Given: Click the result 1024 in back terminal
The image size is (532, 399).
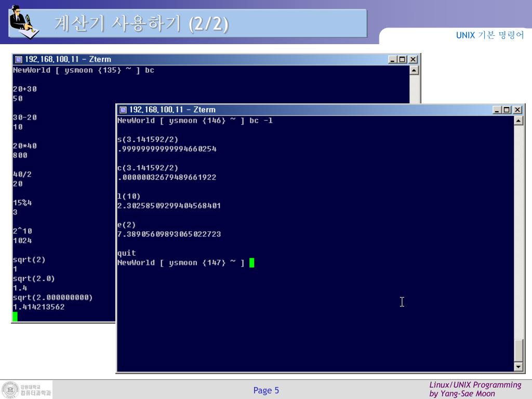Looking at the screenshot, I should [22, 241].
